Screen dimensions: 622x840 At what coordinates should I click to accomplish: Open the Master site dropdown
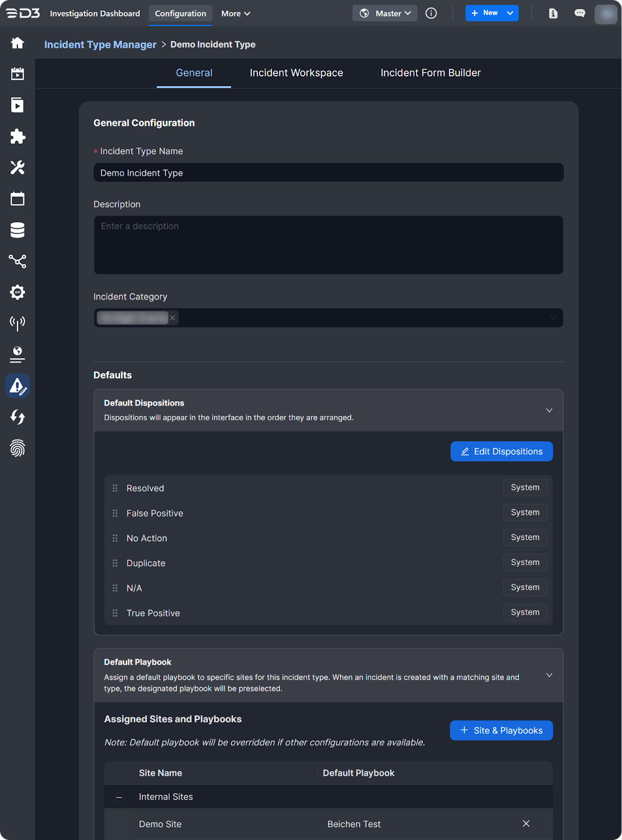tap(385, 13)
